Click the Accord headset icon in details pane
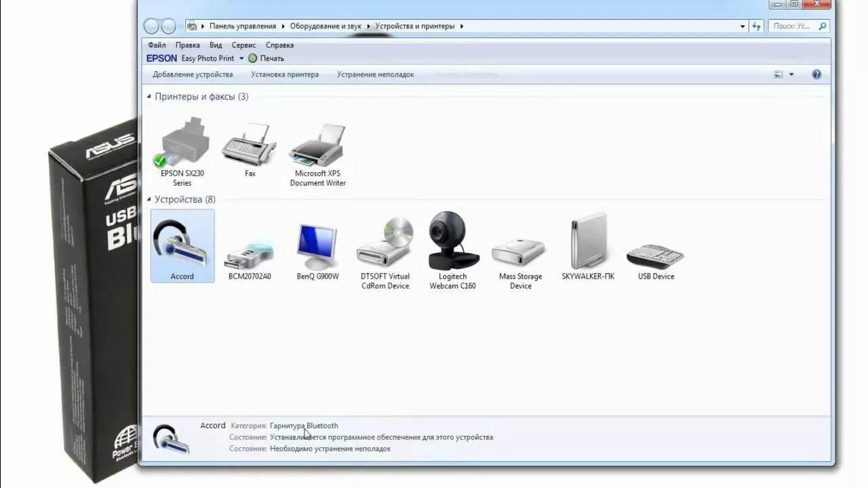 170,439
